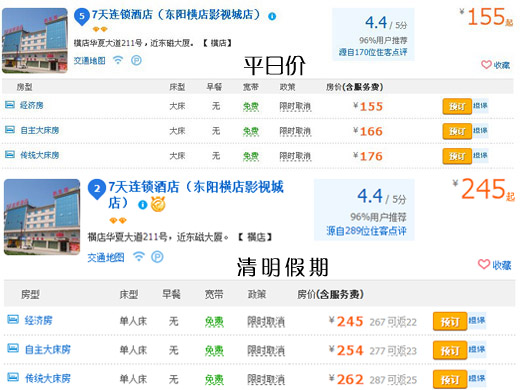View the 源自170位住客点评 reviews link

coord(373,52)
